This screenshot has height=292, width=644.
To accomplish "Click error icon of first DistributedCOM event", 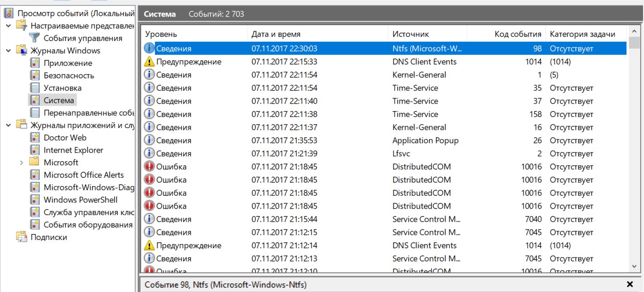I will (x=149, y=167).
